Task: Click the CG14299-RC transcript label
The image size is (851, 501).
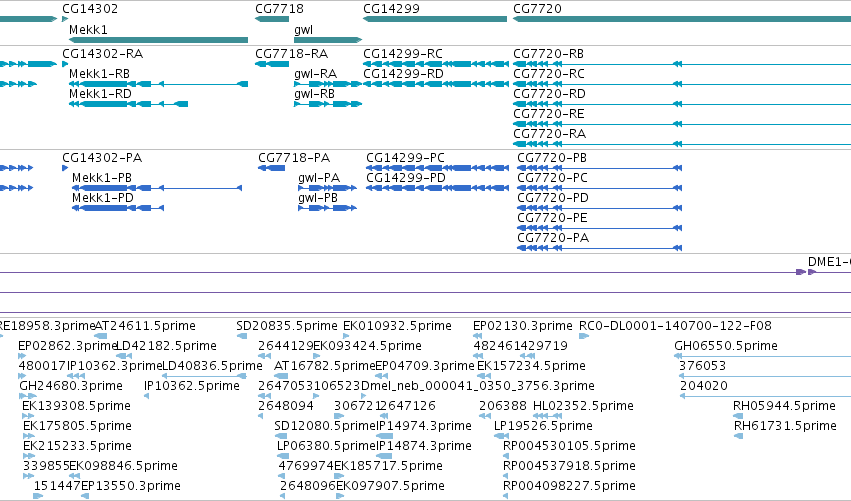Action: click(403, 54)
